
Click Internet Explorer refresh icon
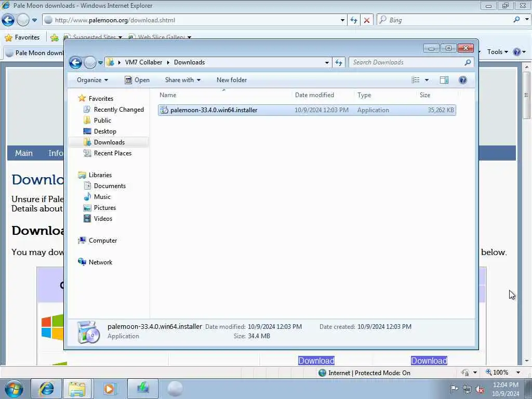coord(353,20)
